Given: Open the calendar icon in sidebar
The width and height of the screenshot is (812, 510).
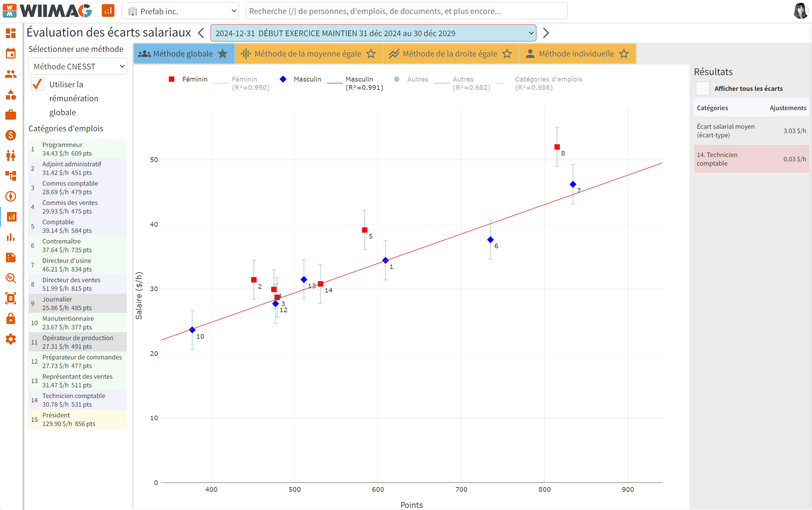Looking at the screenshot, I should [x=11, y=54].
